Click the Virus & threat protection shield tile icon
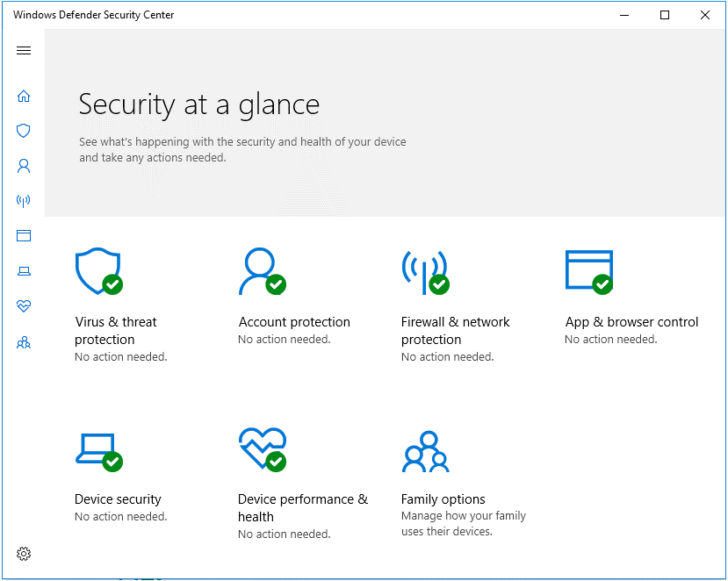Screen dimensions: 728x581 click(x=97, y=270)
